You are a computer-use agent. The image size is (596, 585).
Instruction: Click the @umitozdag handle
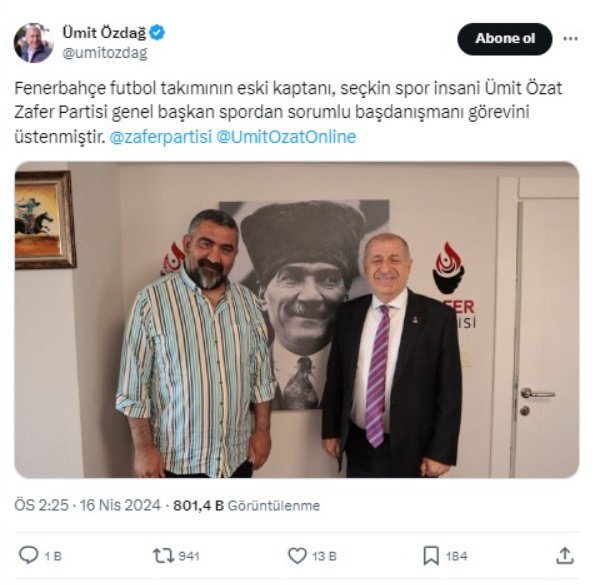tap(105, 53)
